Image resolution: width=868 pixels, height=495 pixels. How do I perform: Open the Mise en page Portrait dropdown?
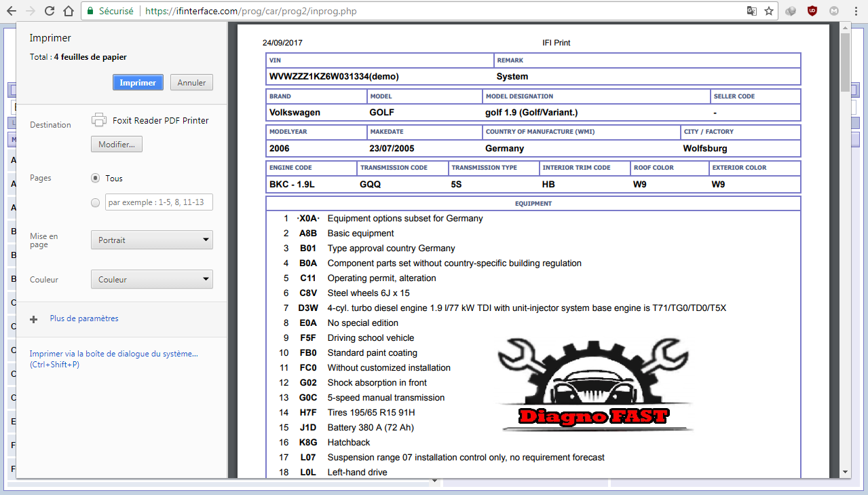152,240
